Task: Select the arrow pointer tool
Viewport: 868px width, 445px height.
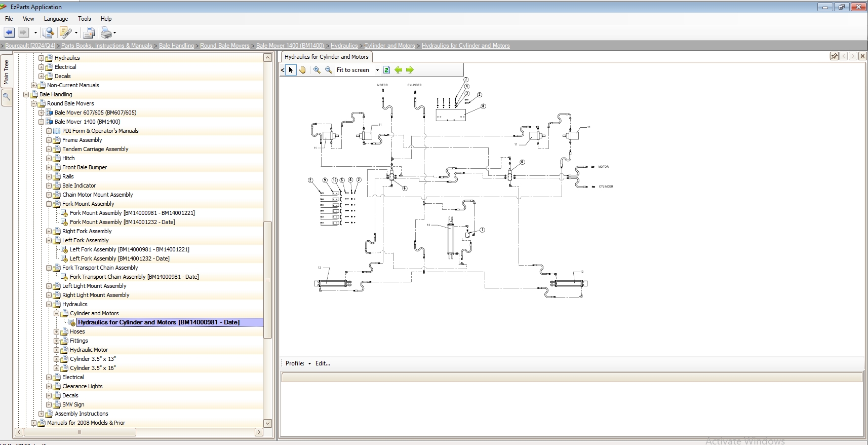Action: coord(291,70)
